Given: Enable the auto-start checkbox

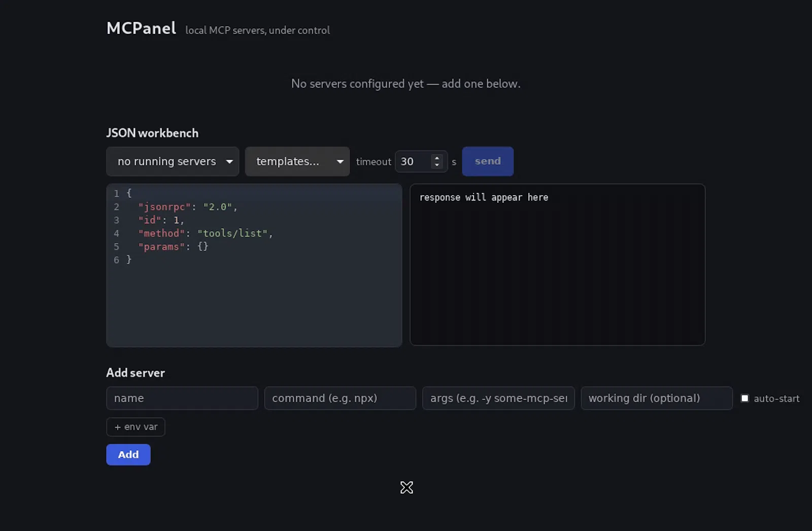Looking at the screenshot, I should click(x=745, y=398).
